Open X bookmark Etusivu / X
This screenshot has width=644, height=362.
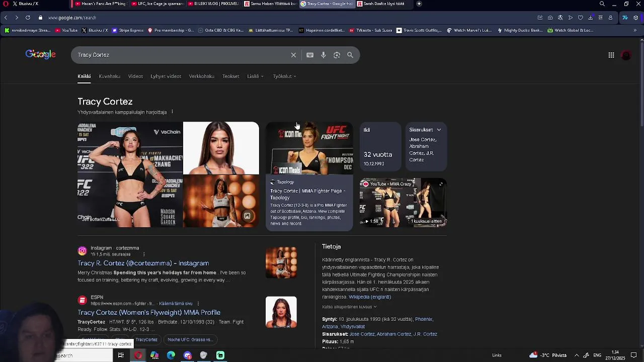click(x=95, y=30)
